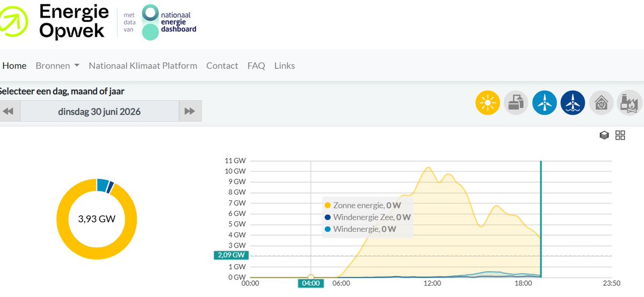Open Nationaal Klimaat Platform link
644x297 pixels.
pos(143,66)
